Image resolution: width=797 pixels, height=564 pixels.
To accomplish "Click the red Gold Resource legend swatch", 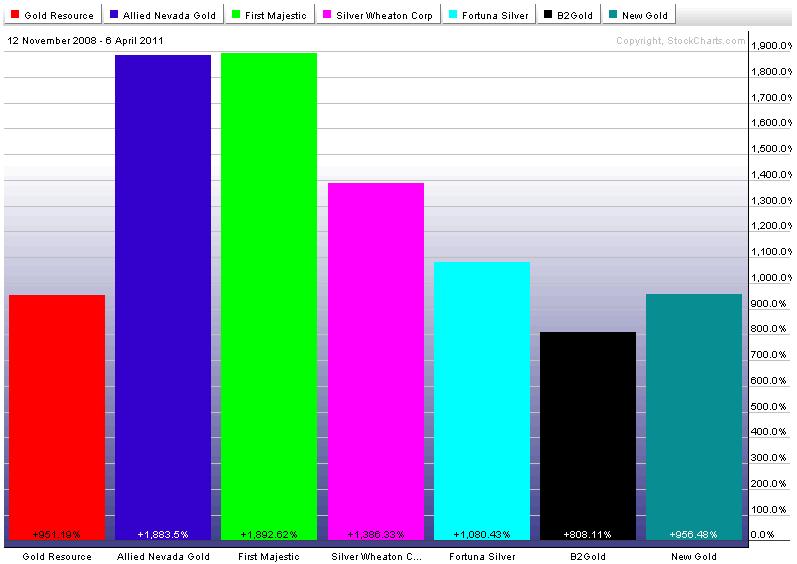I will point(15,14).
